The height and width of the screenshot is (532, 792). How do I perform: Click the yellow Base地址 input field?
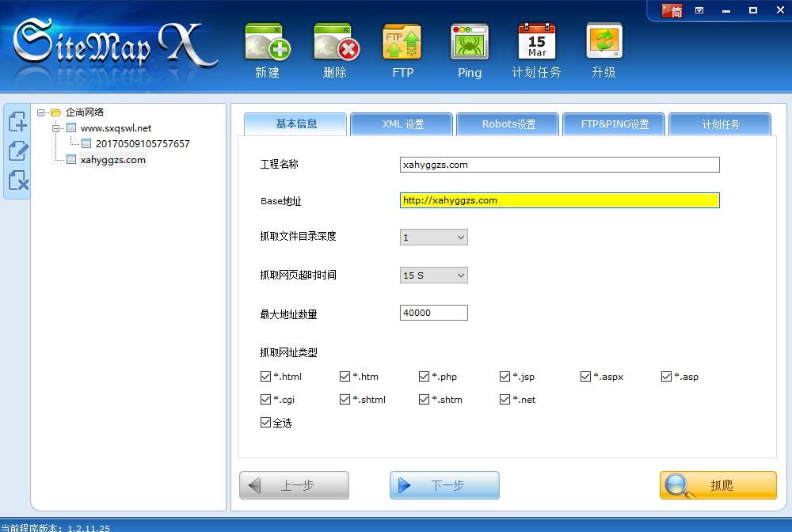[x=559, y=200]
